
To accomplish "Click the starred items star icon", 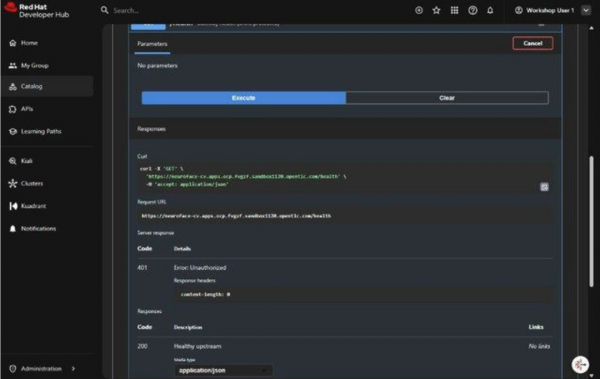I will pos(436,10).
